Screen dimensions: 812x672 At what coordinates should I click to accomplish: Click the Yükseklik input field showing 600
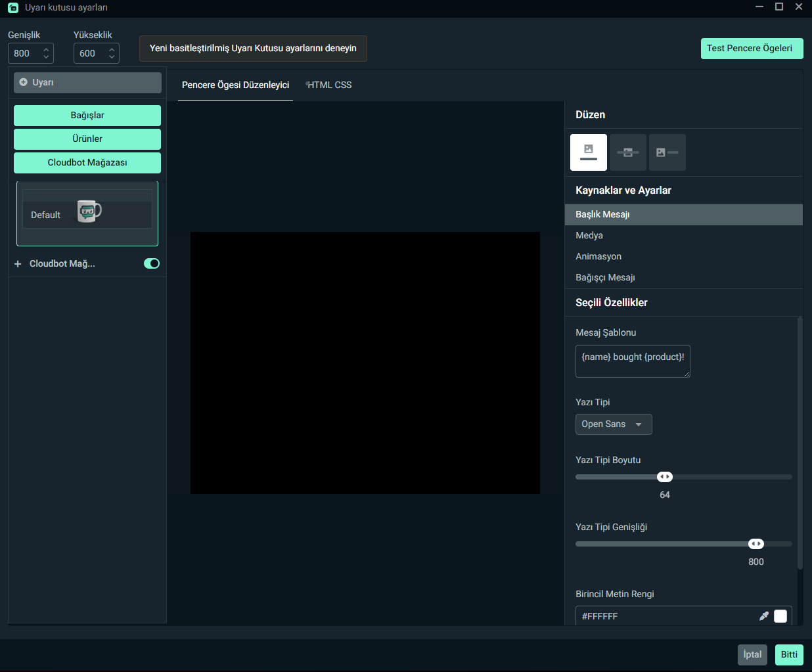(97, 53)
